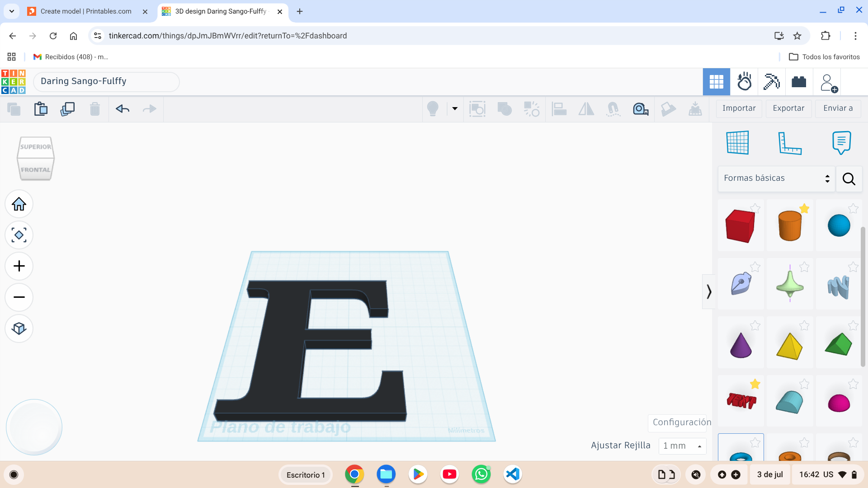
Task: Zoom in with the plus button
Action: pyautogui.click(x=19, y=266)
